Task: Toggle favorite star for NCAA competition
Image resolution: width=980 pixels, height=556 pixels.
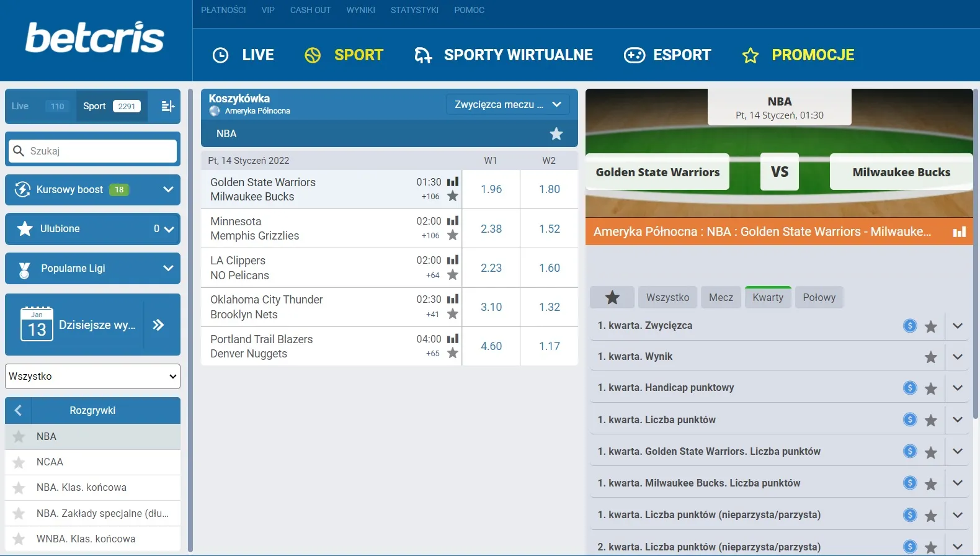Action: point(19,462)
